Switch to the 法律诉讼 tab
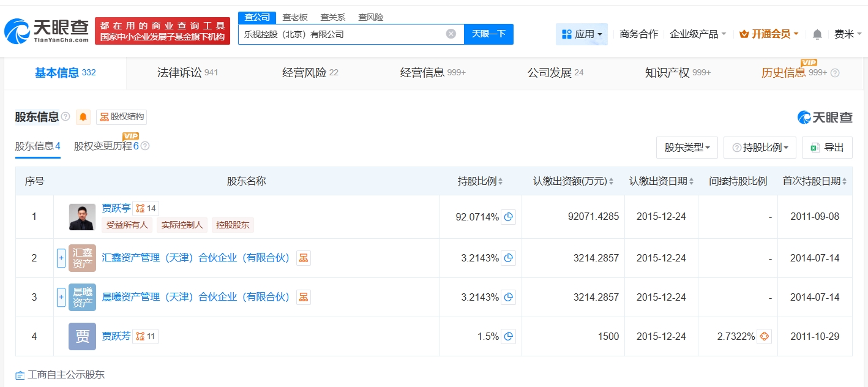Image resolution: width=868 pixels, height=387 pixels. pyautogui.click(x=187, y=73)
